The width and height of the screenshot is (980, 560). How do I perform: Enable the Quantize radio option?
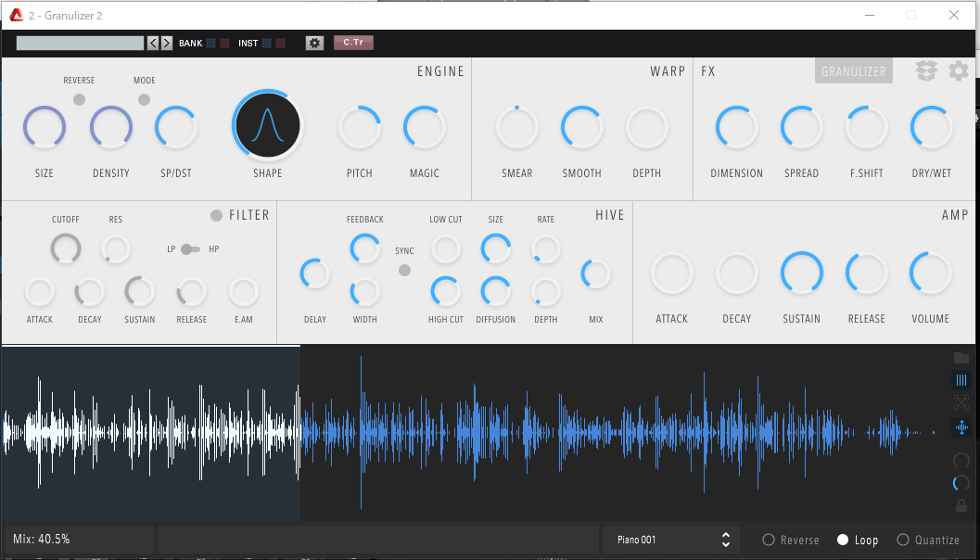(x=903, y=540)
